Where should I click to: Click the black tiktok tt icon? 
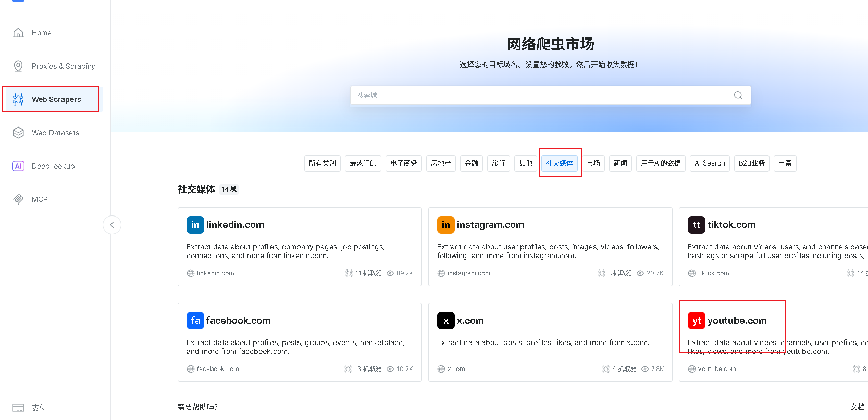coord(697,225)
